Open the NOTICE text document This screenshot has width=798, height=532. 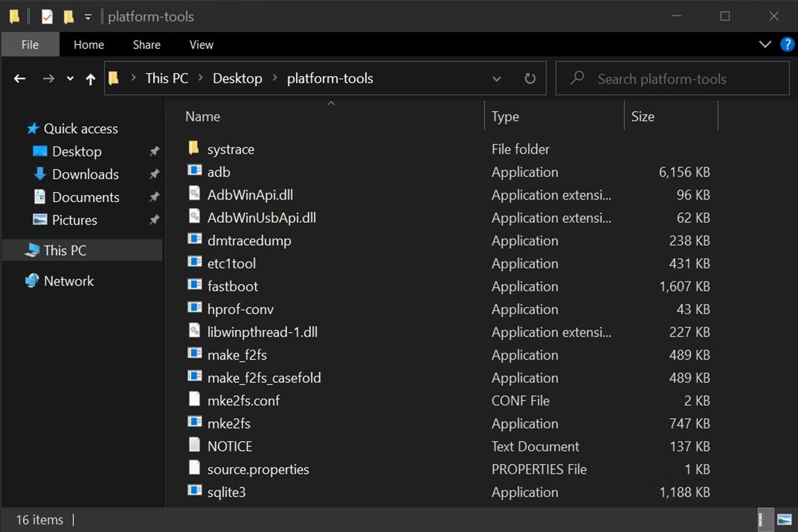[228, 446]
